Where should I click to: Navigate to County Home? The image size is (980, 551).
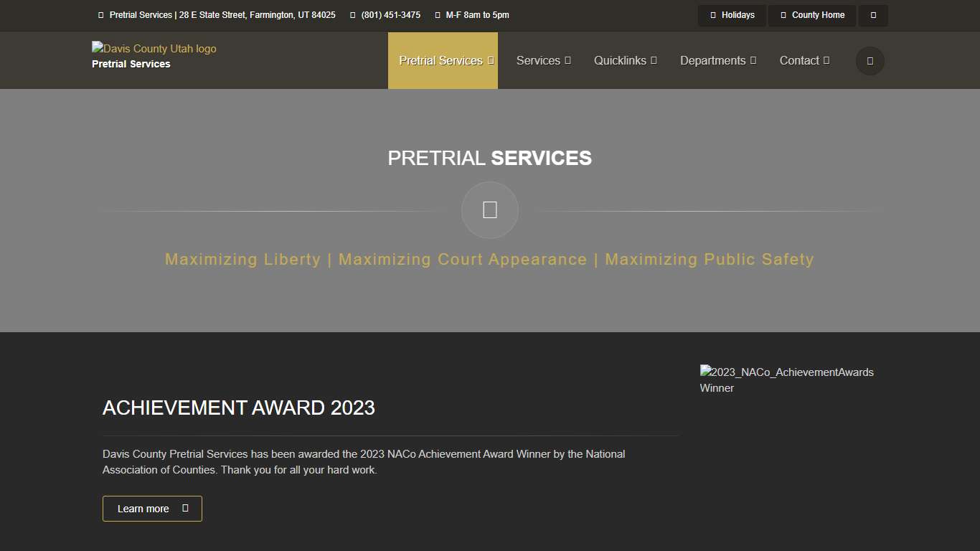(x=811, y=15)
